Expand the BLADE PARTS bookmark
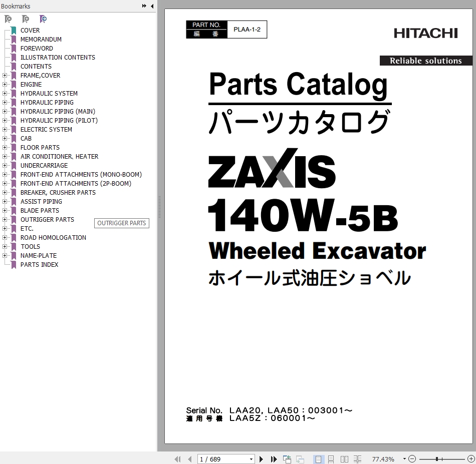This screenshot has height=464, width=476. [5, 210]
